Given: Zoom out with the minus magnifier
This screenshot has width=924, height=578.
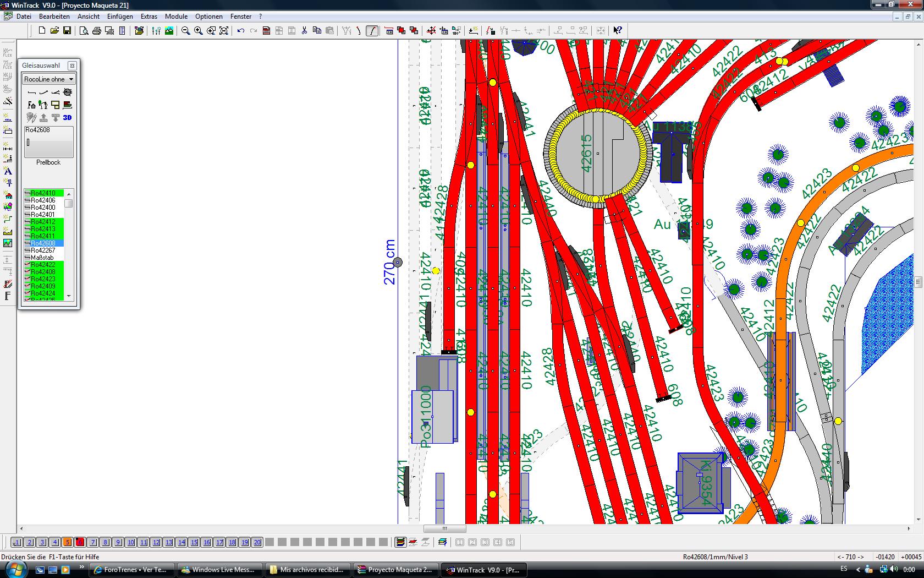Looking at the screenshot, I should click(x=186, y=31).
